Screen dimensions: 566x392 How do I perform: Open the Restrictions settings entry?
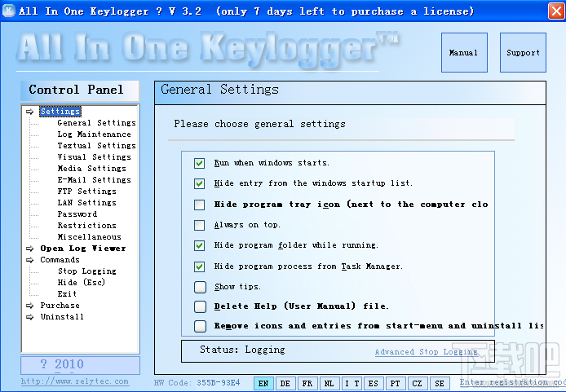(86, 226)
